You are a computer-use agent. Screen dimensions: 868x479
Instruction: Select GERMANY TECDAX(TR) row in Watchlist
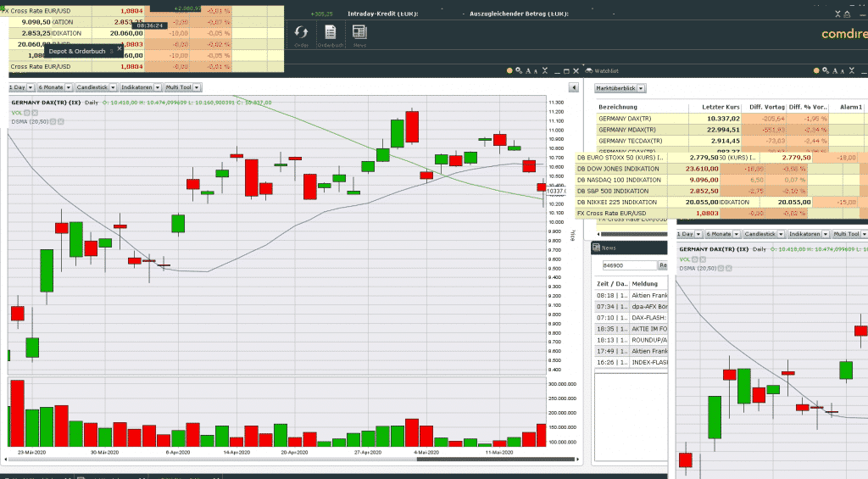pos(730,141)
